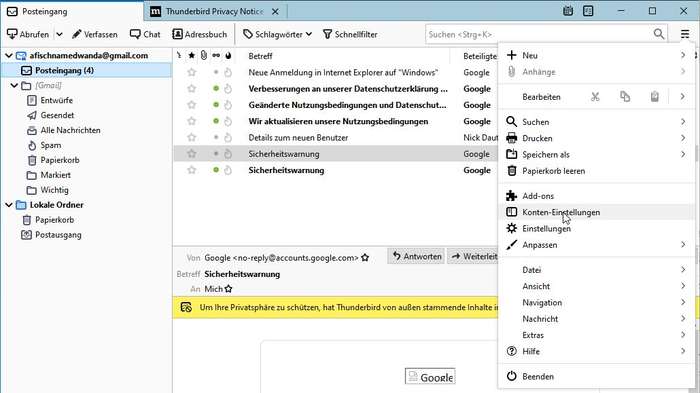The image size is (700, 393).
Task: Open the tasks tab icon in title bar
Action: [588, 11]
